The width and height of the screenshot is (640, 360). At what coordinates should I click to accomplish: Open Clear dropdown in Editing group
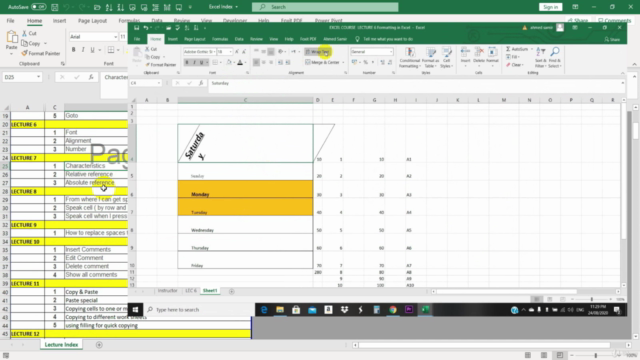(x=514, y=65)
